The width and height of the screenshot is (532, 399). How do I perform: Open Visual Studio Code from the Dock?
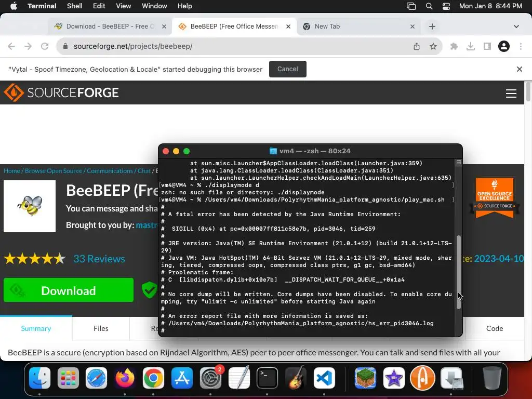click(324, 378)
